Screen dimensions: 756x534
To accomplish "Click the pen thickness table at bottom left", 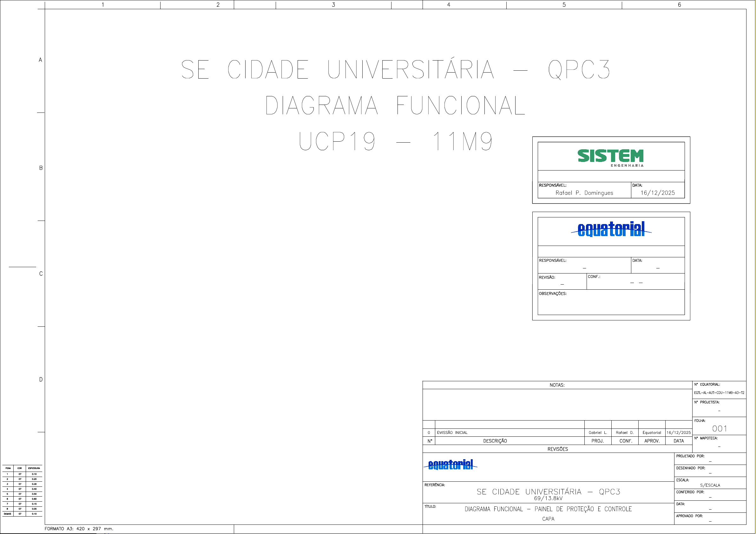I will click(x=22, y=491).
